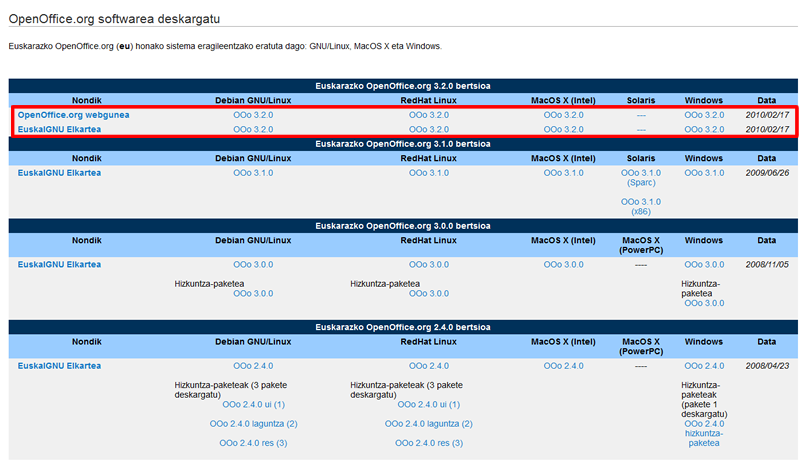Download OOo 2.4.0 for RedHat Linux
The height and width of the screenshot is (466, 800).
pos(429,365)
